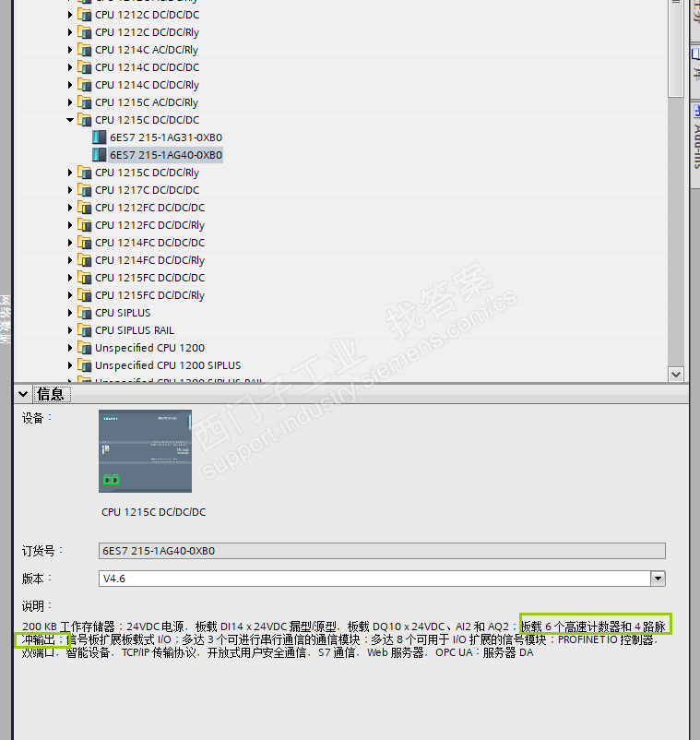The height and width of the screenshot is (740, 700).
Task: Click the CPU 1212C DC/DC/Rly folder icon
Action: pyautogui.click(x=85, y=32)
